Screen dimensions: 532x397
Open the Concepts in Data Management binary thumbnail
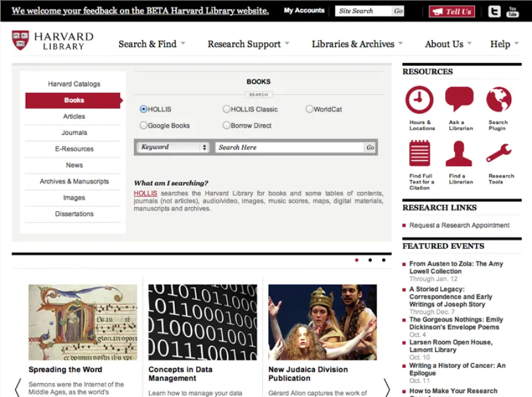click(x=202, y=322)
